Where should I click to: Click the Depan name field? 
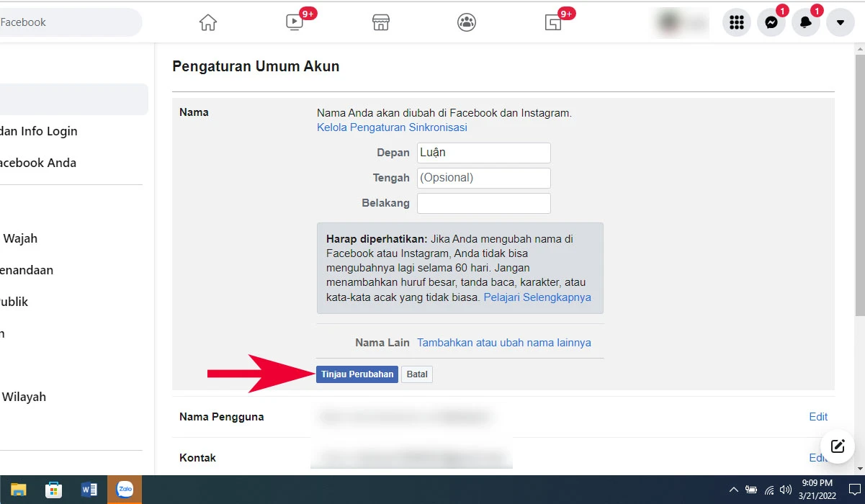coord(483,152)
